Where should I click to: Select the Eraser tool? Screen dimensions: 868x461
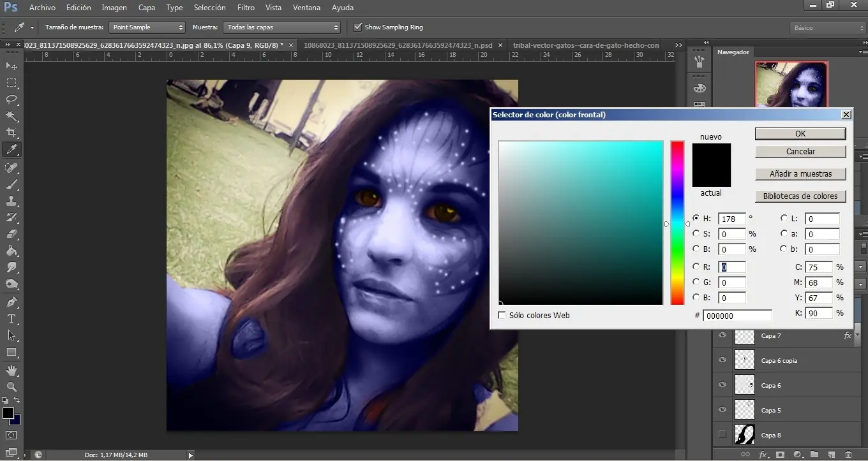(x=11, y=234)
